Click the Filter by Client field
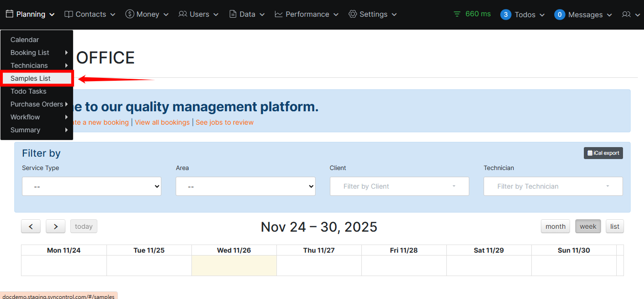Image resolution: width=644 pixels, height=299 pixels. click(399, 186)
